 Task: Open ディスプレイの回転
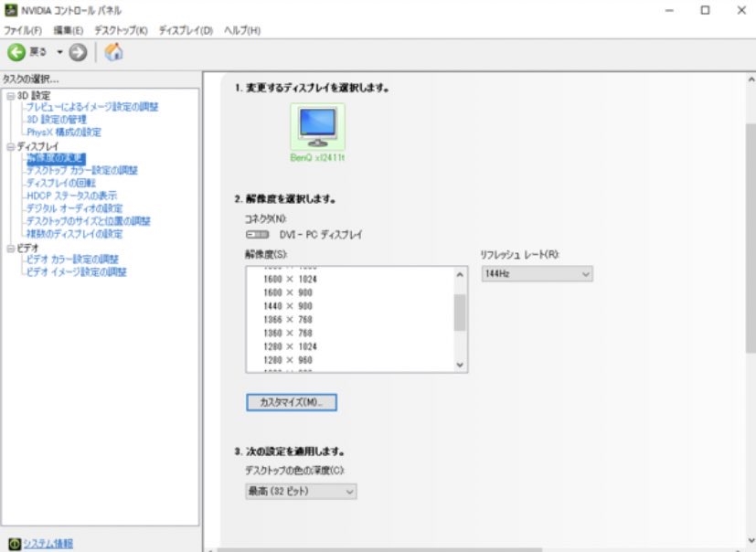click(x=60, y=183)
